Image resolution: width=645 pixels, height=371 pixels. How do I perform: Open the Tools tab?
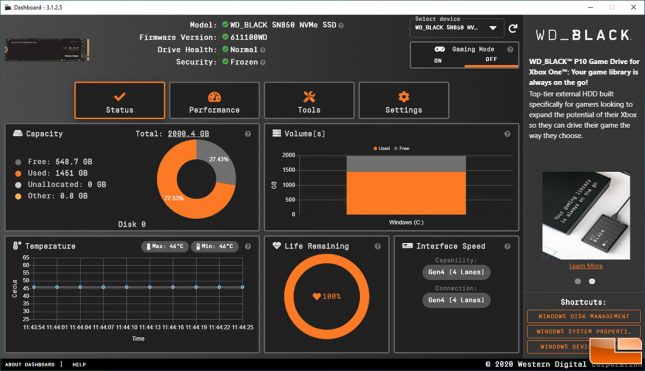309,100
